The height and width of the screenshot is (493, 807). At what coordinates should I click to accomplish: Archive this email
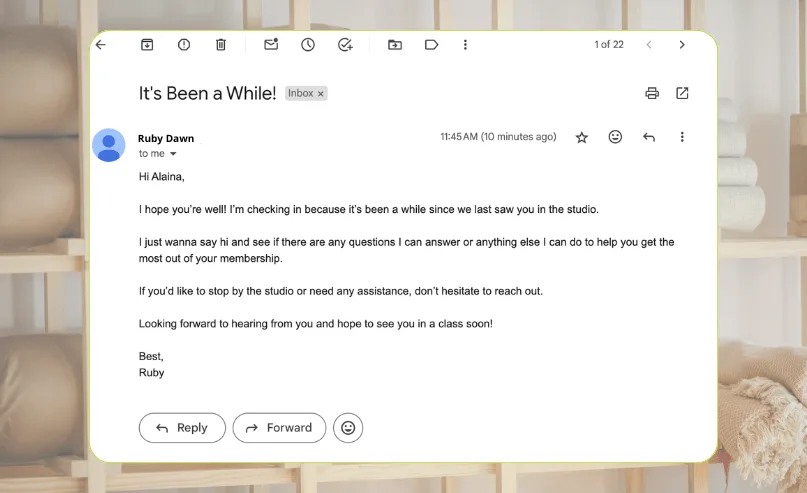[147, 45]
